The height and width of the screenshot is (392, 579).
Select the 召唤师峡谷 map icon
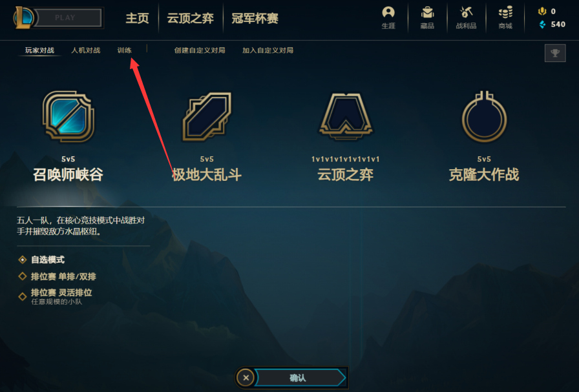point(68,117)
